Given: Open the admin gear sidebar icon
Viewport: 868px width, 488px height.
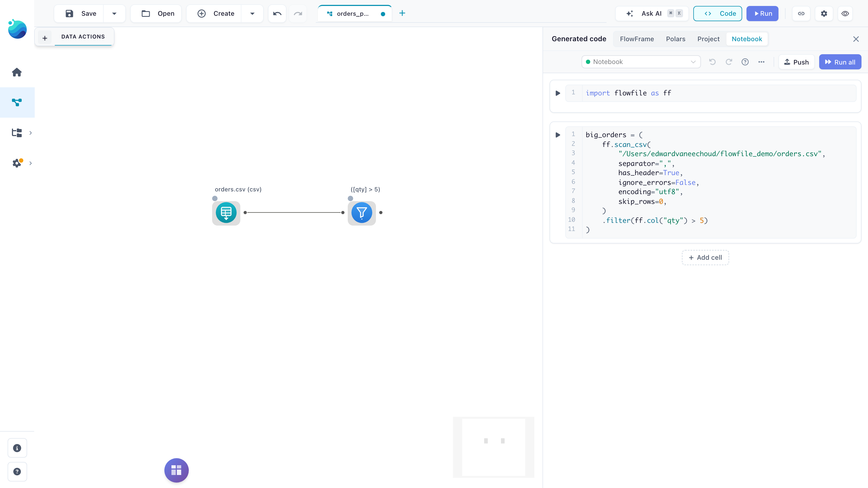Looking at the screenshot, I should (17, 163).
